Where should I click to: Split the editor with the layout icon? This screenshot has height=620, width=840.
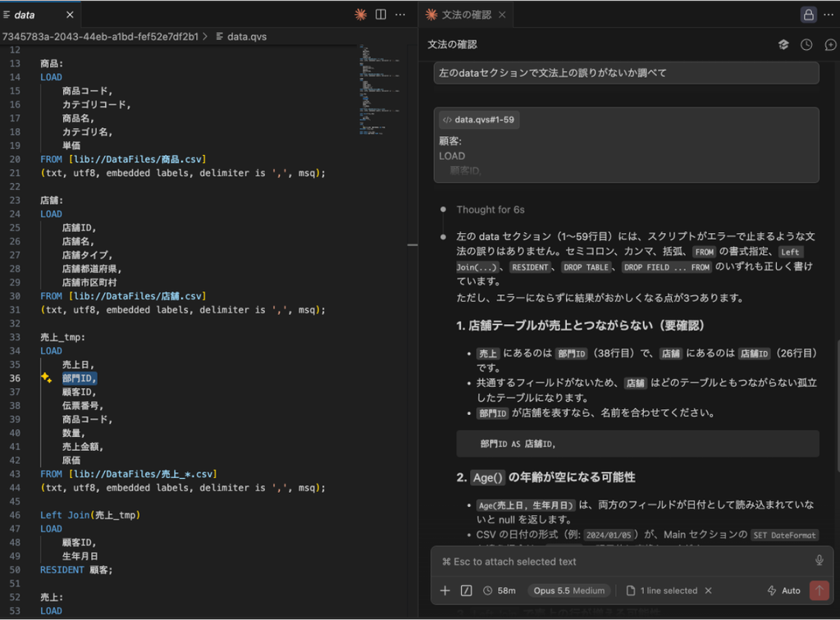tap(381, 15)
